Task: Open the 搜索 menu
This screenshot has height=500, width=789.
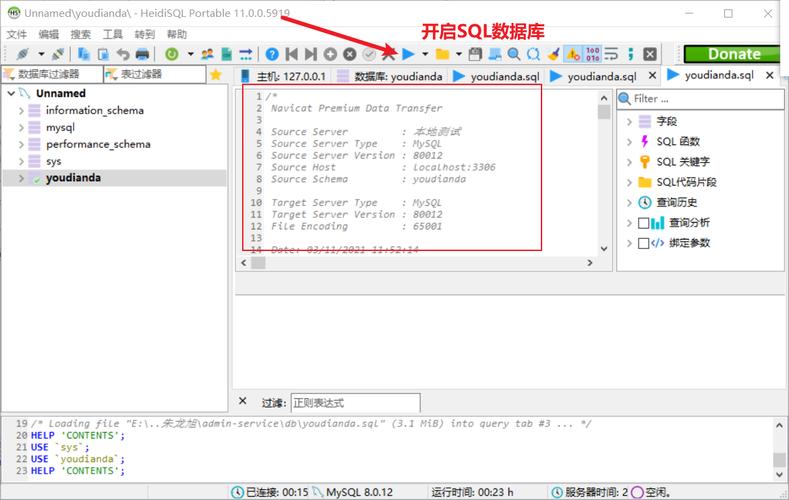Action: tap(81, 34)
